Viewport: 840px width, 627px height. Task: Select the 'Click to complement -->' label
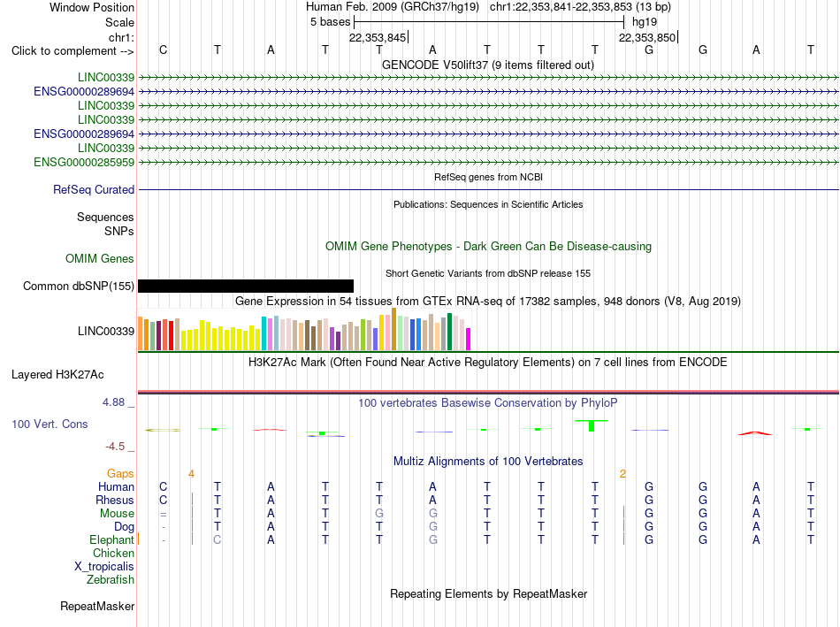point(73,51)
